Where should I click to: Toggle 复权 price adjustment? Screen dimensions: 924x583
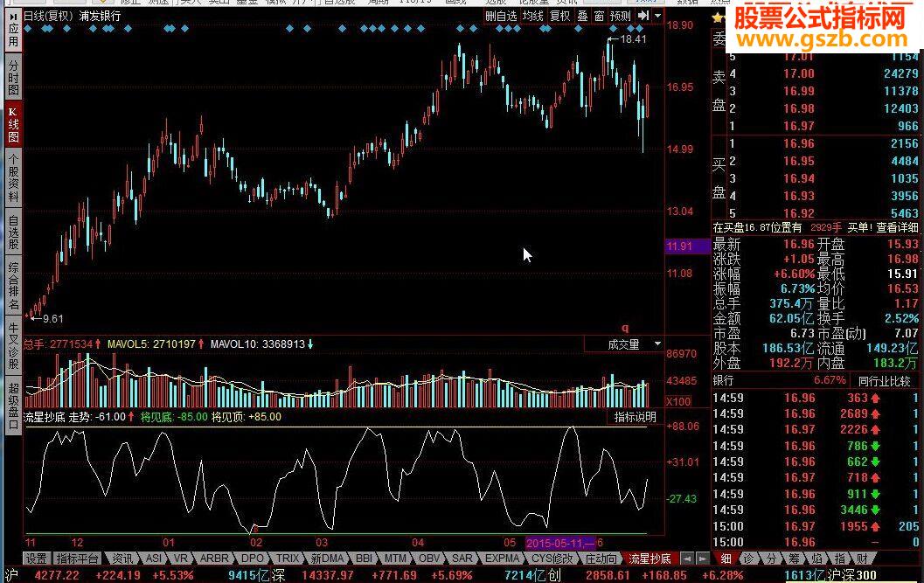coord(559,17)
